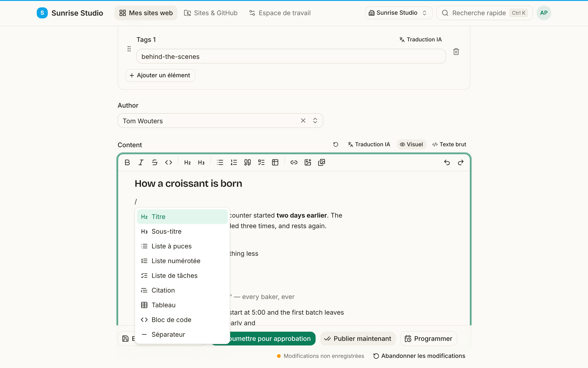This screenshot has width=588, height=368.
Task: Click Abandonner les modifications
Action: 419,356
